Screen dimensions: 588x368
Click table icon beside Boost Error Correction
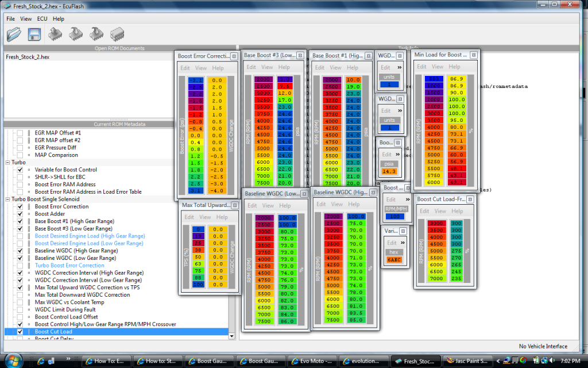coord(29,206)
